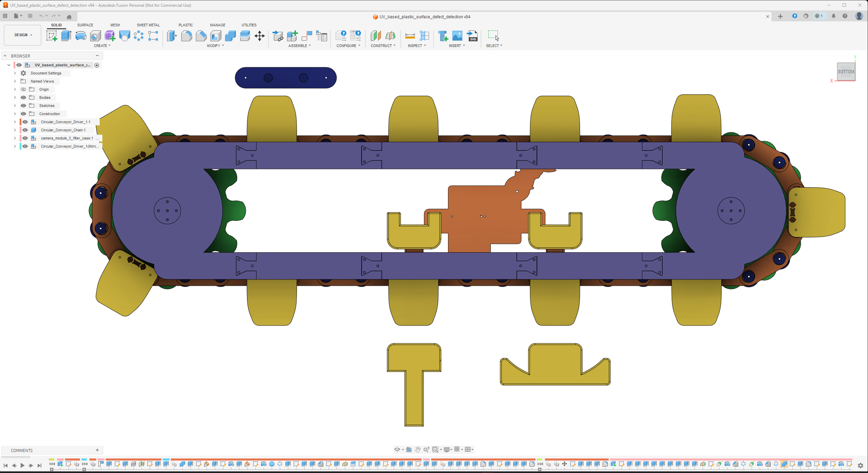Screen dimensions: 868x473
Task: Select the Shell tool
Action: (x=216, y=36)
